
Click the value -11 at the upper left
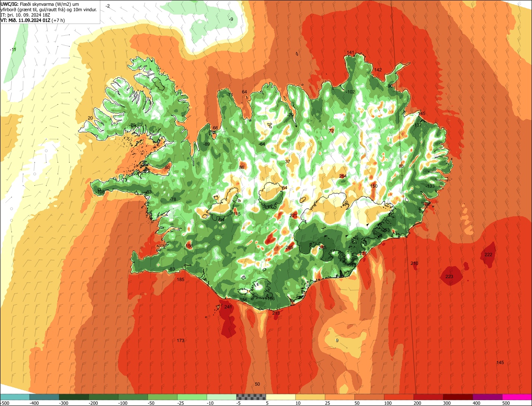pyautogui.click(x=13, y=49)
